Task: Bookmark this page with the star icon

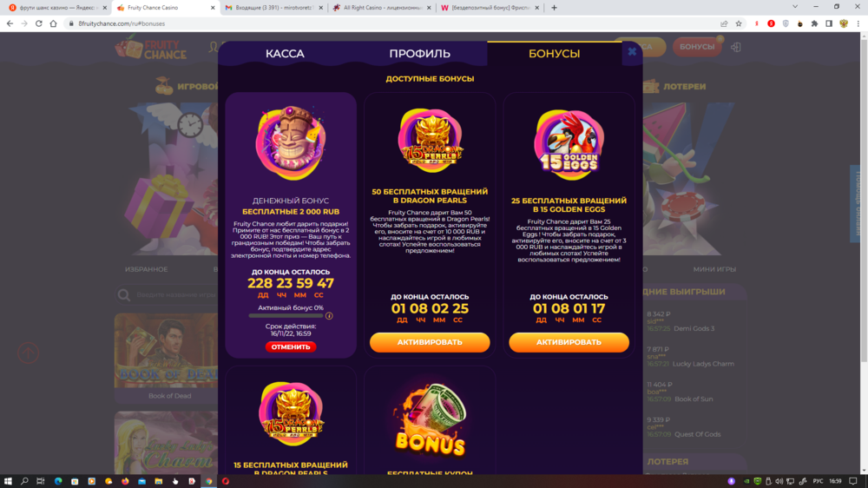Action: (x=739, y=23)
